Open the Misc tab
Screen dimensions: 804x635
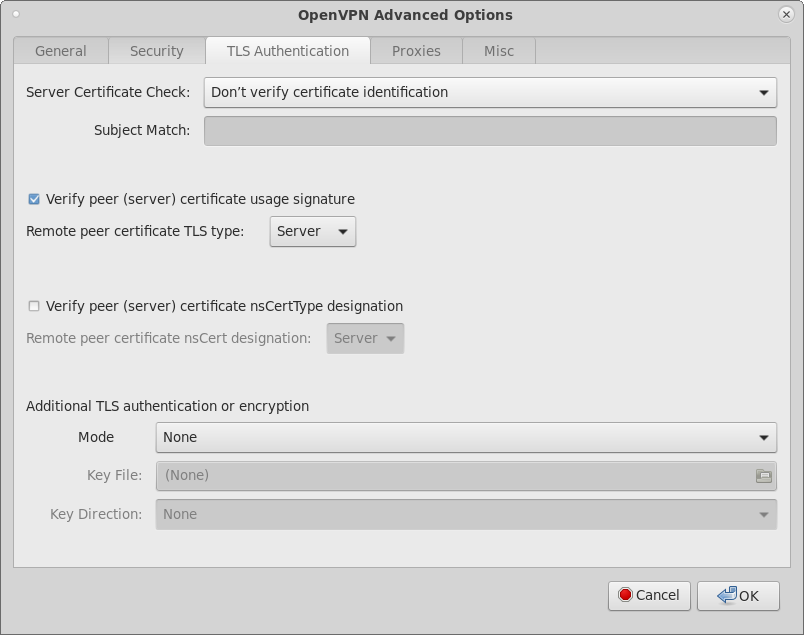tap(499, 51)
